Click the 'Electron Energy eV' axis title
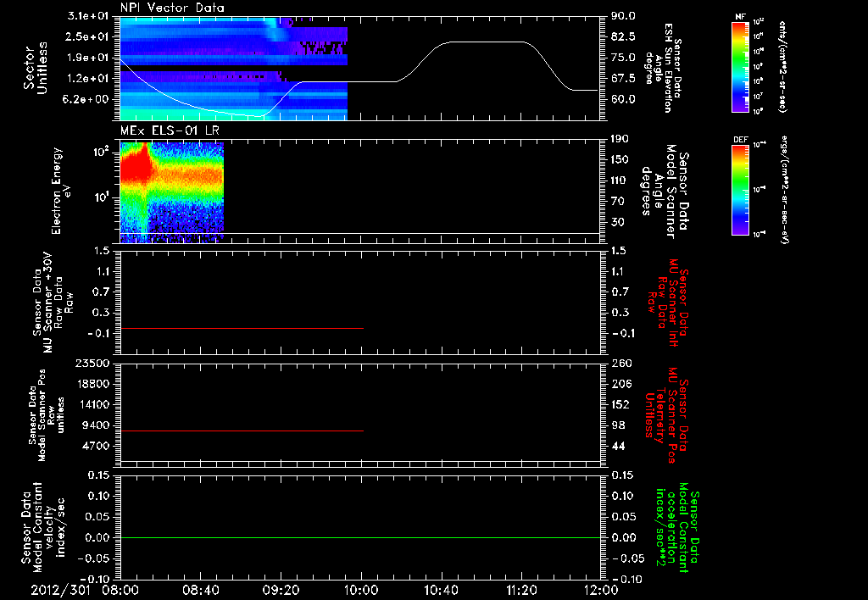Image resolution: width=868 pixels, height=600 pixels. click(x=61, y=191)
